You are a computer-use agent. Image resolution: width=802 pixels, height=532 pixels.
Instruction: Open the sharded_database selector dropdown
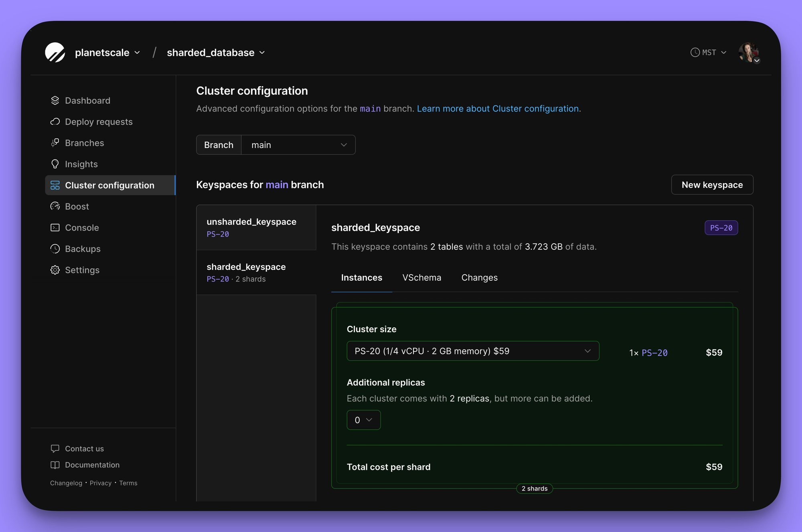(x=216, y=53)
